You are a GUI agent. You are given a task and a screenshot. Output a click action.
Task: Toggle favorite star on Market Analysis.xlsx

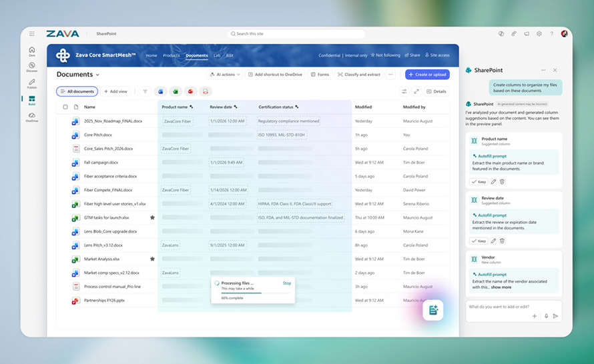pos(152,259)
